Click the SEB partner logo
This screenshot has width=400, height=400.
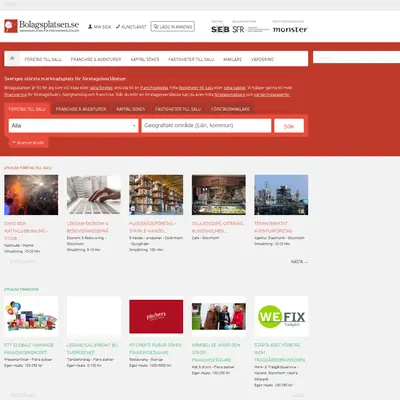pyautogui.click(x=220, y=29)
